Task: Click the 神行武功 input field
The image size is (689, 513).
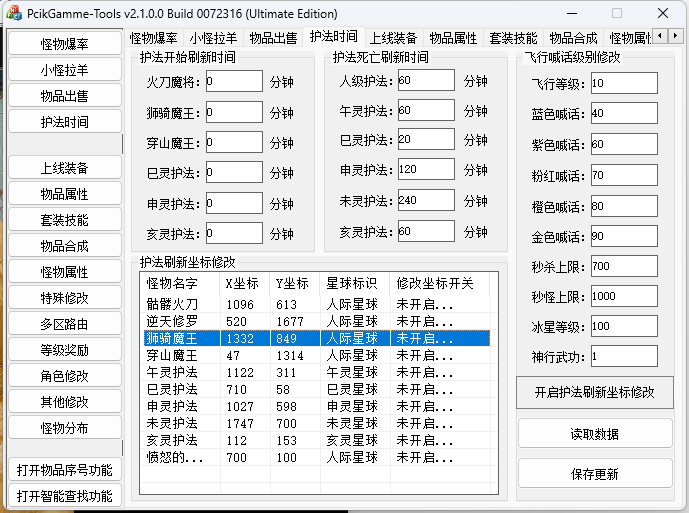Action: click(x=624, y=356)
